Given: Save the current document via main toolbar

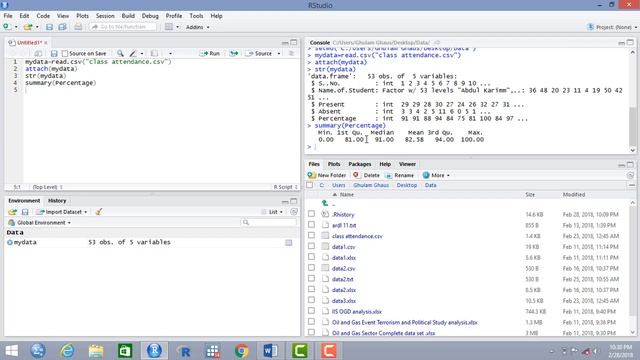Looking at the screenshot, I should 49,27.
